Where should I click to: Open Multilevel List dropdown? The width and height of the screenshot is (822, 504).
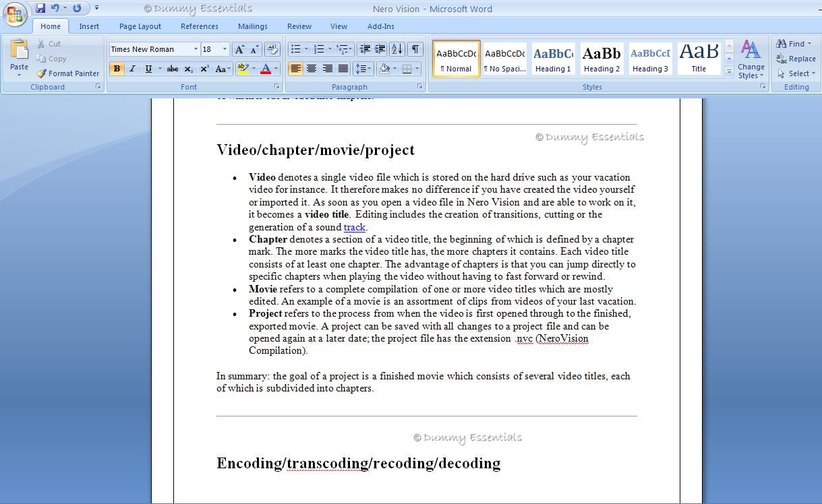tap(344, 49)
